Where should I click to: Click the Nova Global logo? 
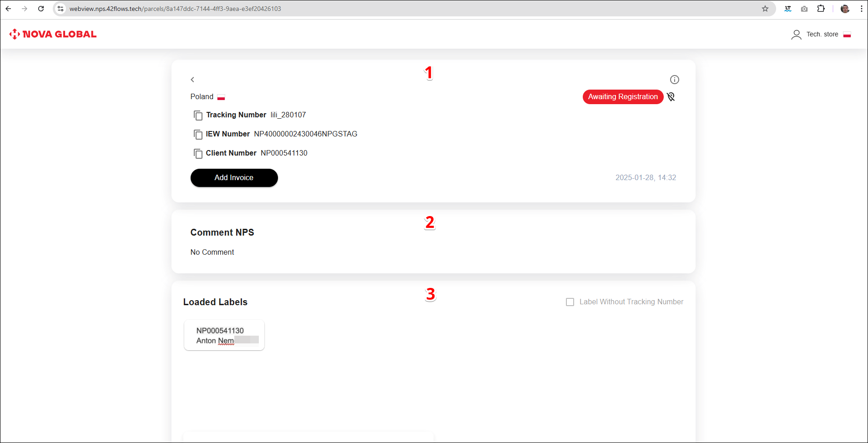(53, 34)
